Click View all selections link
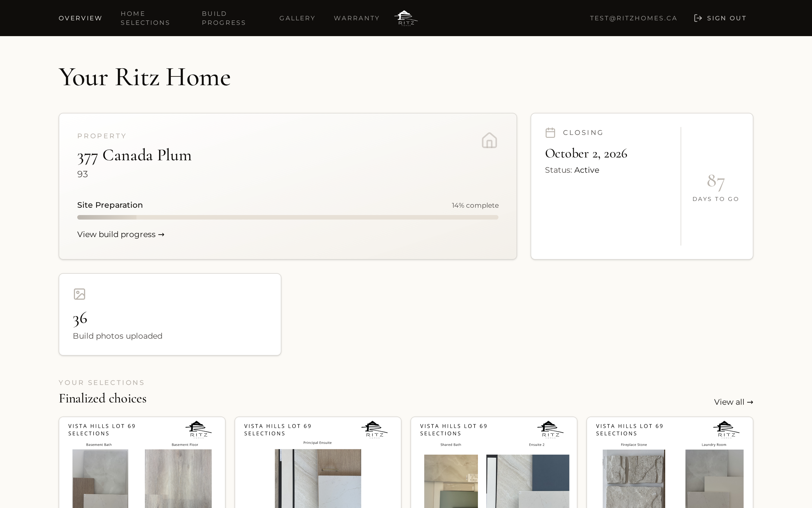812x508 pixels. click(x=734, y=402)
